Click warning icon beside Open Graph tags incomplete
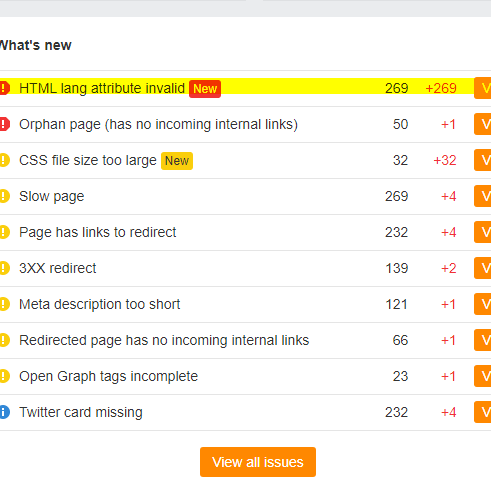 tap(4, 376)
